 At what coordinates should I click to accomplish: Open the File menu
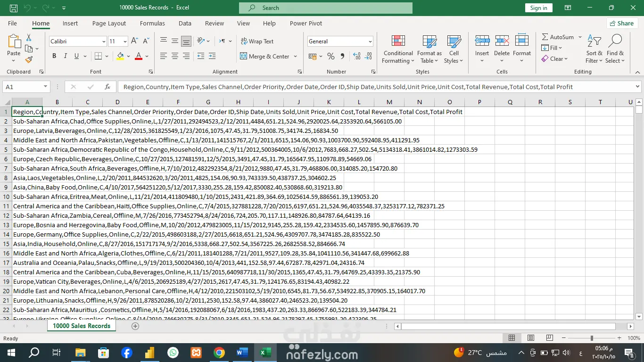coord(12,23)
